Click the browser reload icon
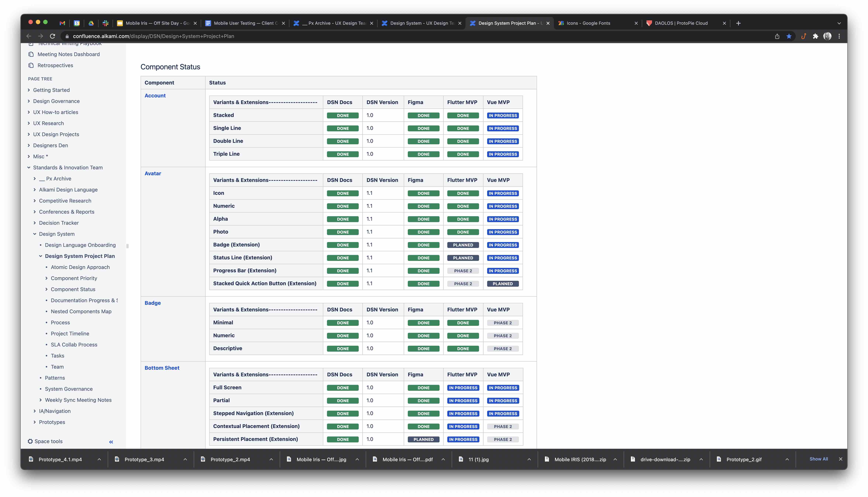868x497 pixels. pyautogui.click(x=52, y=36)
